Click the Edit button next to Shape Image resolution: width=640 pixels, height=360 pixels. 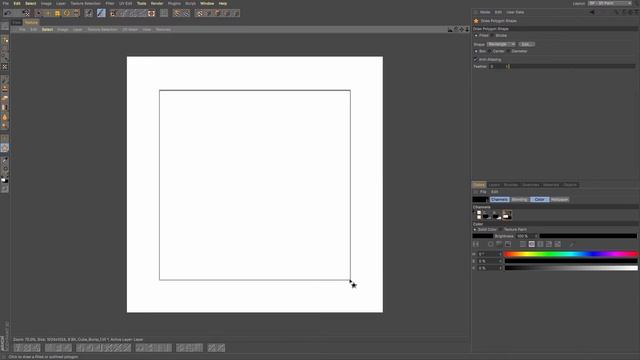coord(527,44)
